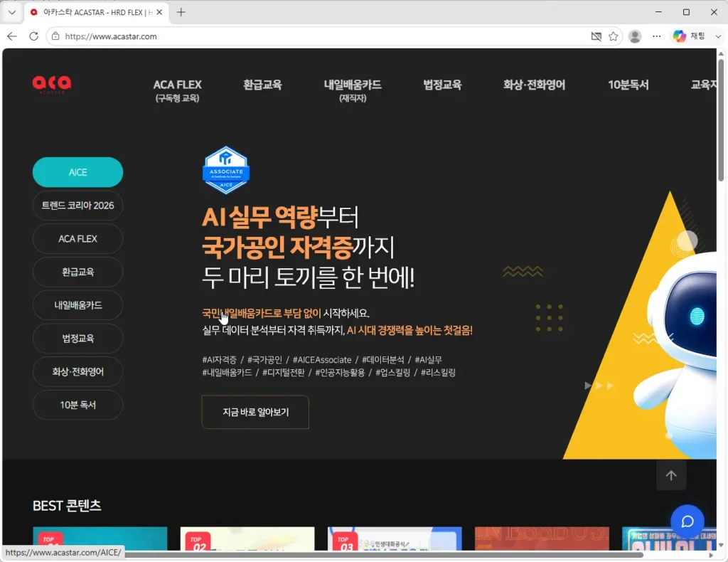
Task: Close the ACASTAR tab
Action: tap(159, 12)
